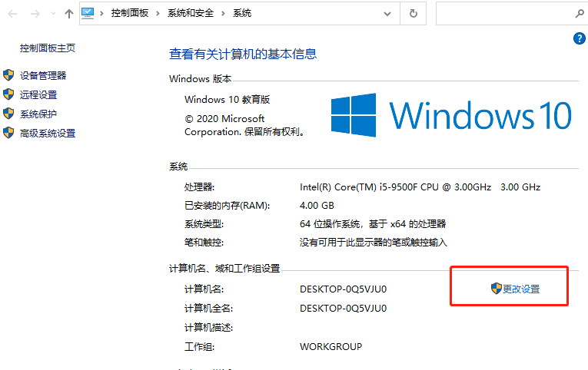Open help via the blue question mark
The image size is (588, 370).
(x=580, y=38)
